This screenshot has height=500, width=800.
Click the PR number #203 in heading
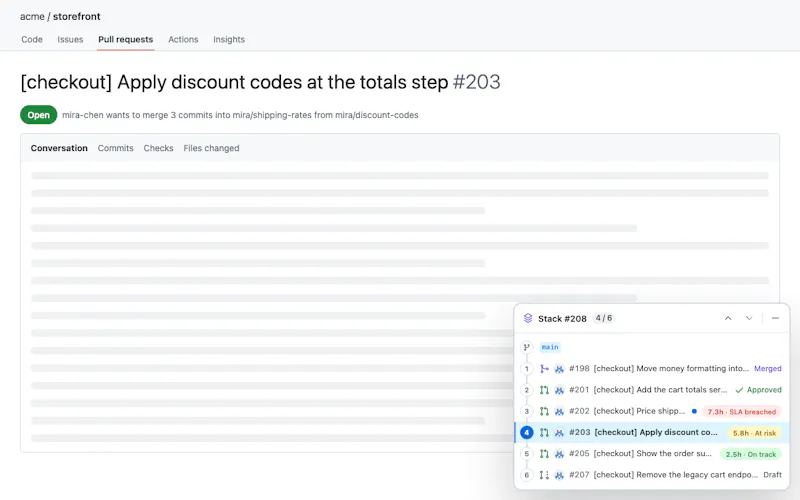click(477, 82)
